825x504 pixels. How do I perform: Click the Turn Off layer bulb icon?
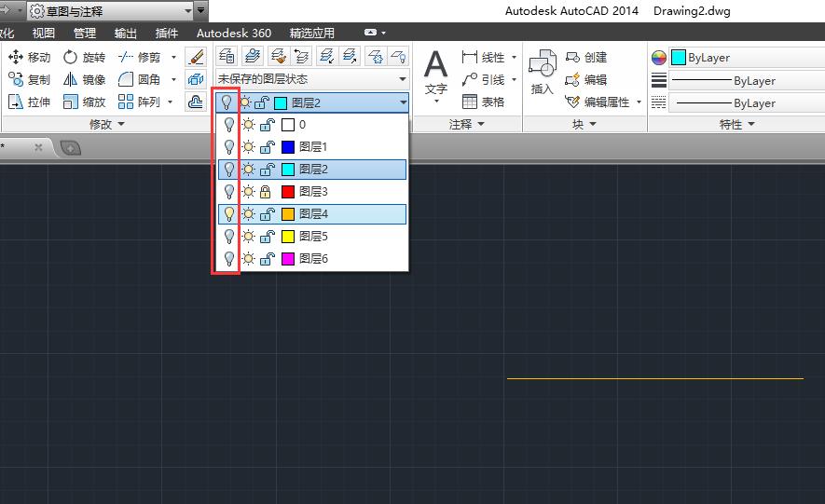399,56
